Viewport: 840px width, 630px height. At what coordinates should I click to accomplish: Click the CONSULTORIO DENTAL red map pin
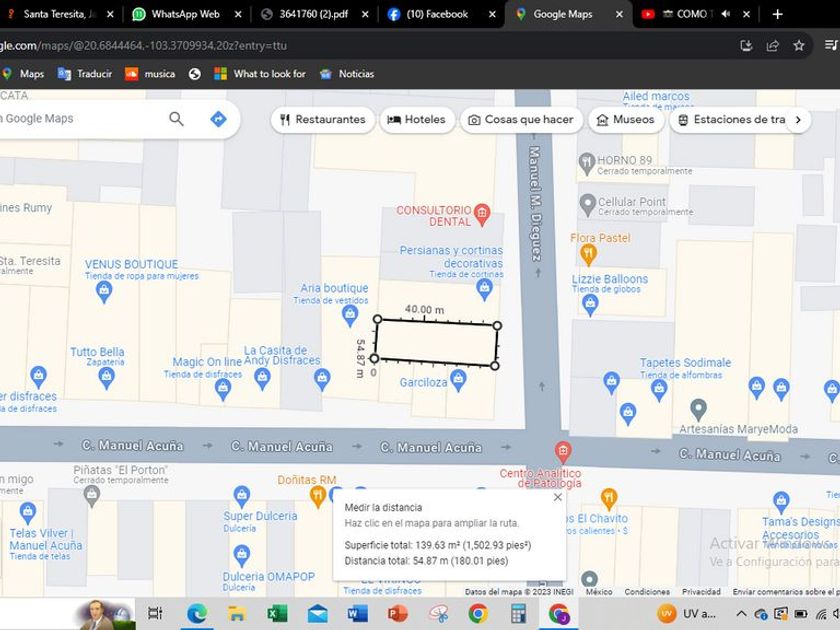482,214
